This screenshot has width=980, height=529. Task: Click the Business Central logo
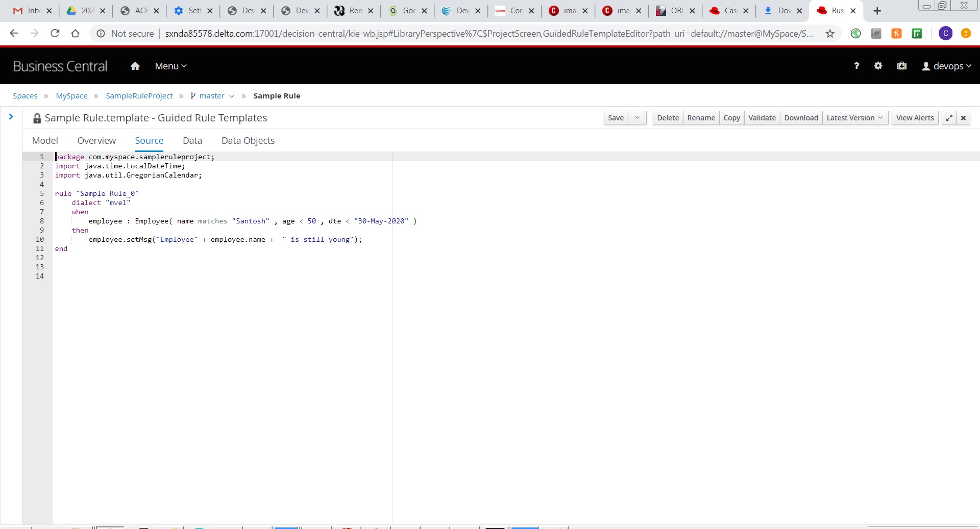click(x=60, y=66)
